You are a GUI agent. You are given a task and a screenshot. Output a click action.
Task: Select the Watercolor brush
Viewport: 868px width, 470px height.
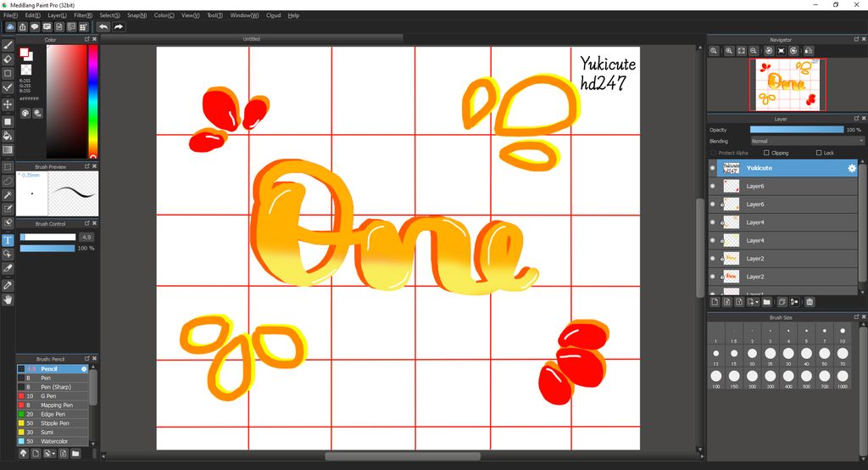pyautogui.click(x=53, y=441)
